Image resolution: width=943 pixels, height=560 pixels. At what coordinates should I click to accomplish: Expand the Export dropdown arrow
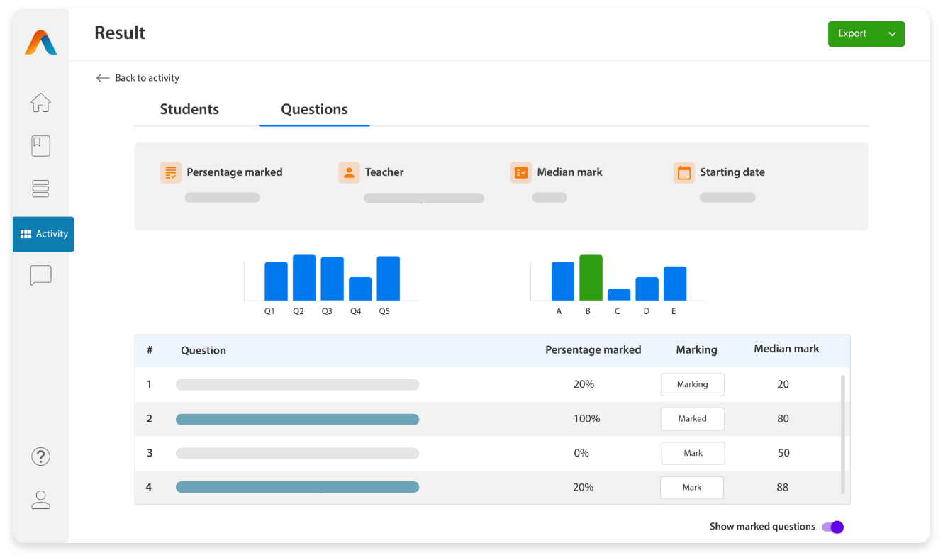pos(892,34)
